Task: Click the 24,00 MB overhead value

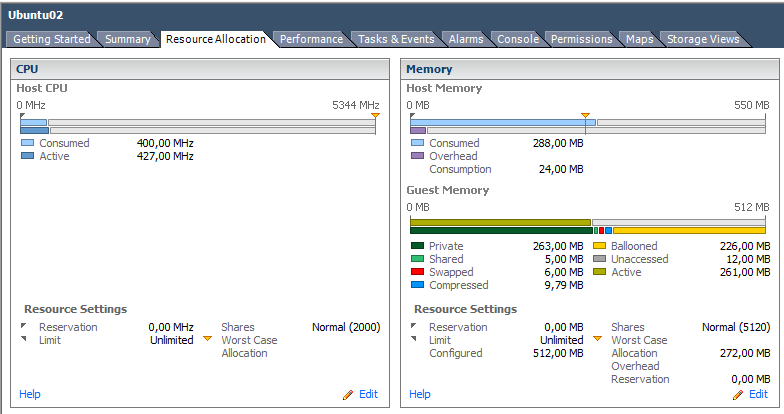Action: click(x=561, y=169)
